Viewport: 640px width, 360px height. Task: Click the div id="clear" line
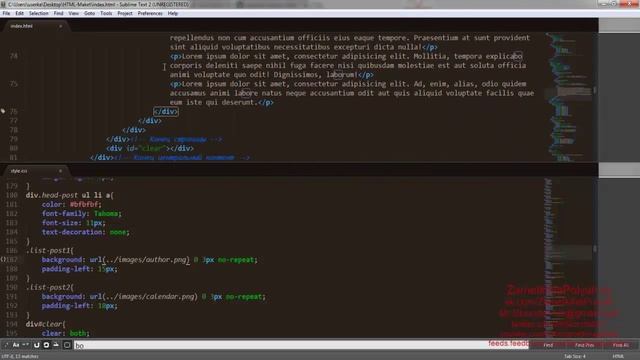(x=150, y=148)
